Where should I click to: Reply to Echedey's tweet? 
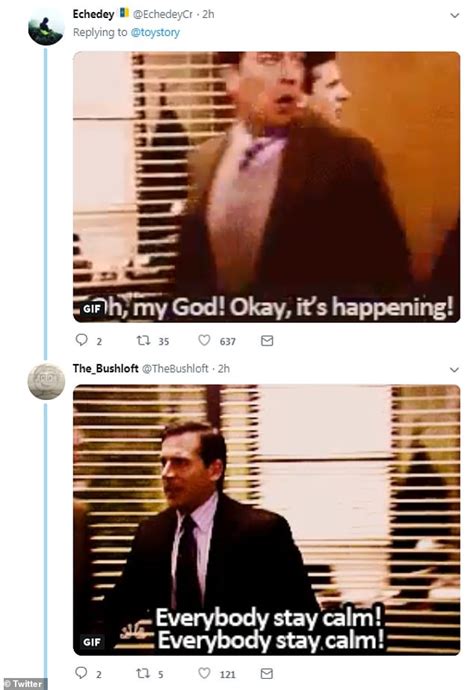[x=82, y=340]
